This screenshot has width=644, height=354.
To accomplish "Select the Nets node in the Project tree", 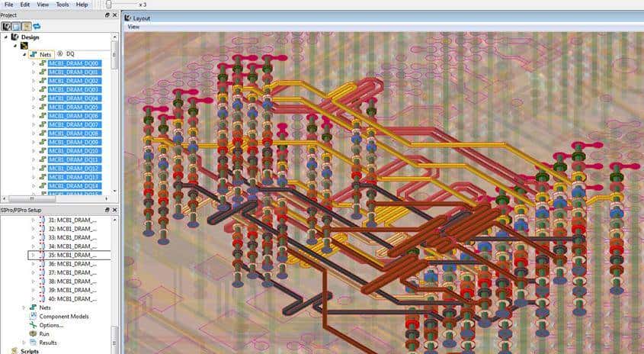I will [x=45, y=54].
